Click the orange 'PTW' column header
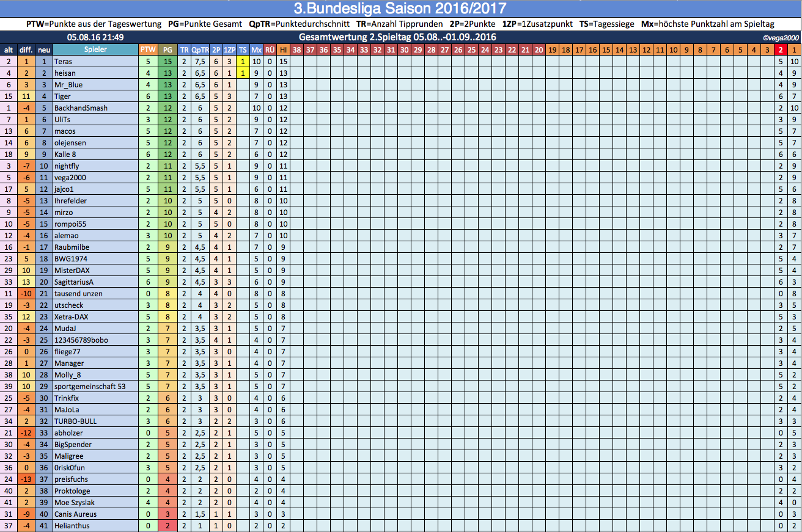 click(x=147, y=49)
